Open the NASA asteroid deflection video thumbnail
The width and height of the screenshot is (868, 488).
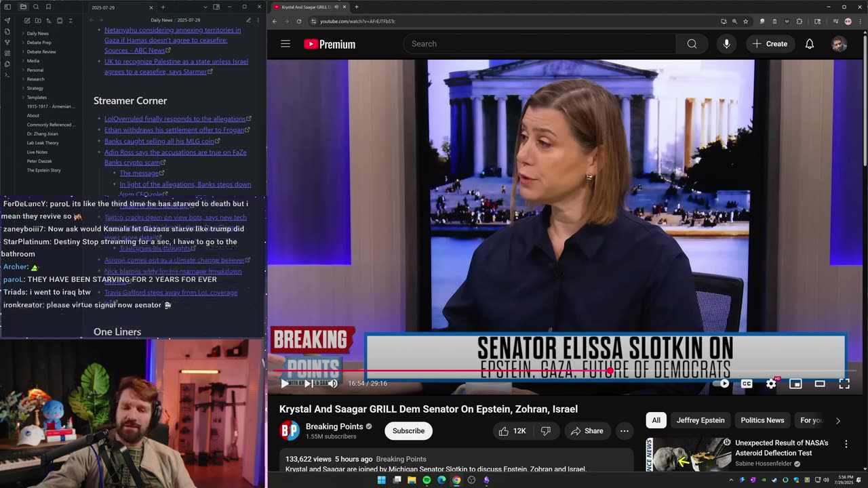point(688,453)
